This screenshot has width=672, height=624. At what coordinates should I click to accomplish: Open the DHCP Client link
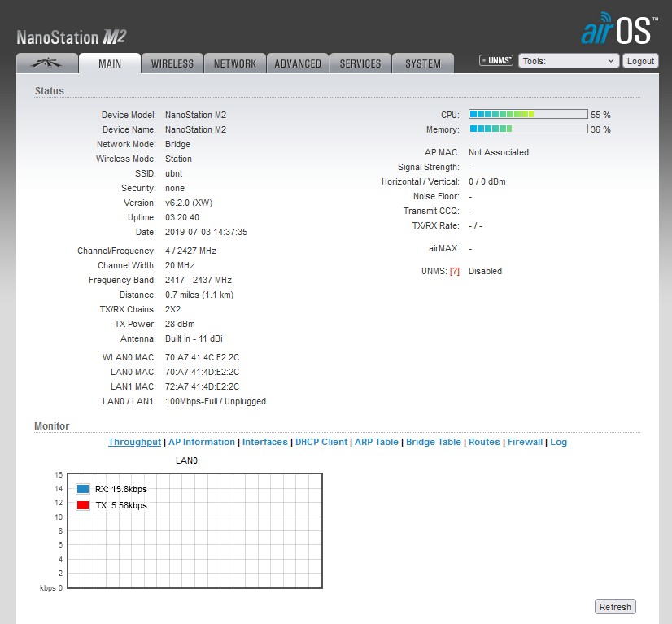[321, 442]
